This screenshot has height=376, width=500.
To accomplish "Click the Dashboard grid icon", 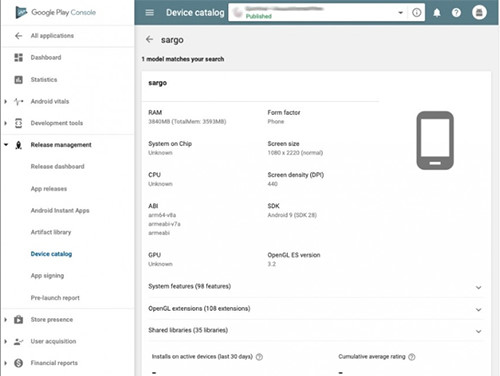I will click(x=19, y=57).
